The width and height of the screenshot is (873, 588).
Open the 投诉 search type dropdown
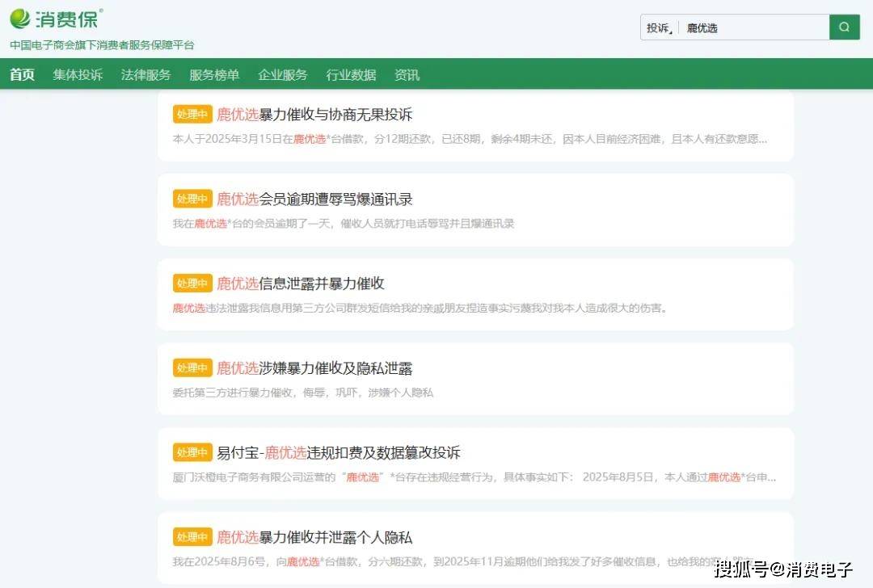(x=659, y=28)
